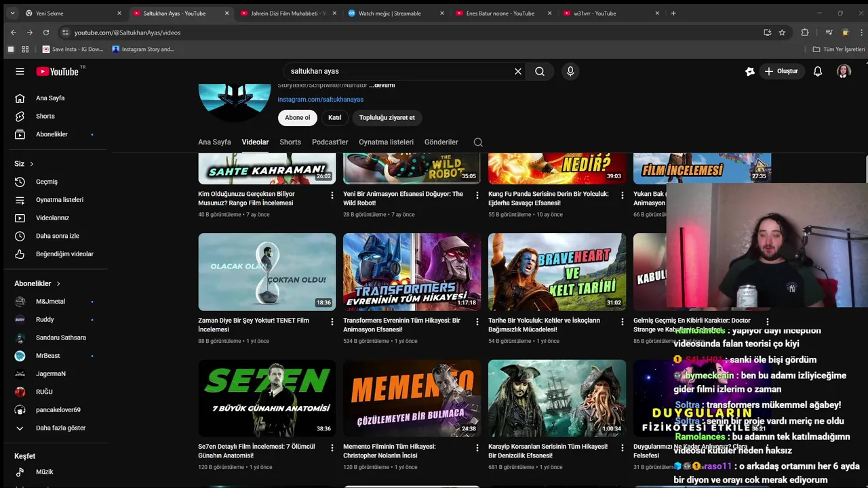The image size is (868, 488).
Task: Open options for Kung Fu Panda video
Action: click(622, 195)
